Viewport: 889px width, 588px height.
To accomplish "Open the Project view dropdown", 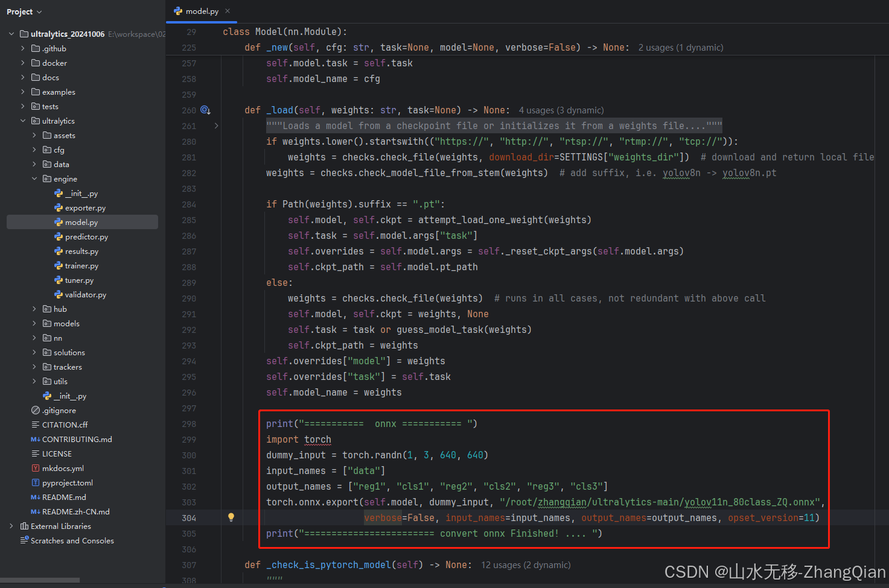I will pyautogui.click(x=24, y=11).
